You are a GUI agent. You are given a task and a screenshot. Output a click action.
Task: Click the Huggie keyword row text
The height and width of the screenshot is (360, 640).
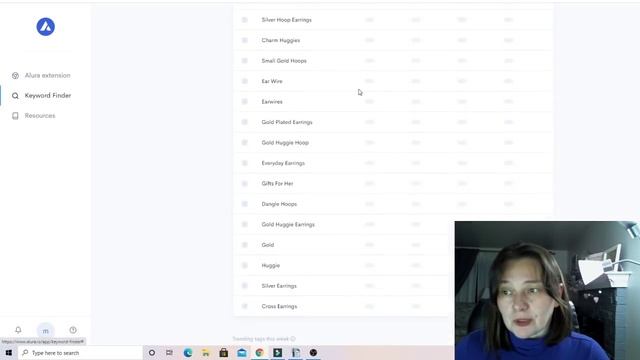coord(271,265)
